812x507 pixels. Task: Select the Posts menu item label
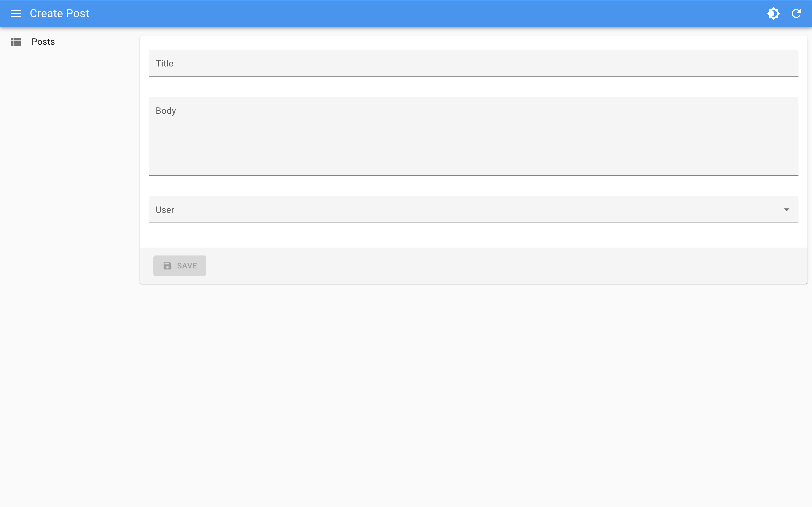43,42
